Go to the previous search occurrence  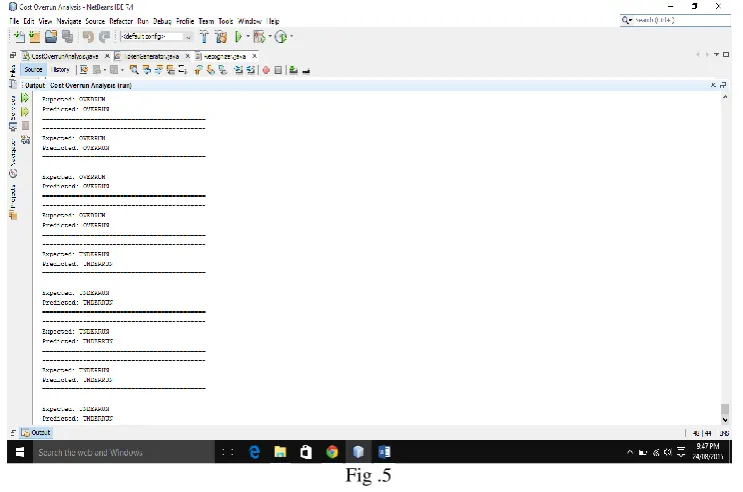tap(147, 70)
